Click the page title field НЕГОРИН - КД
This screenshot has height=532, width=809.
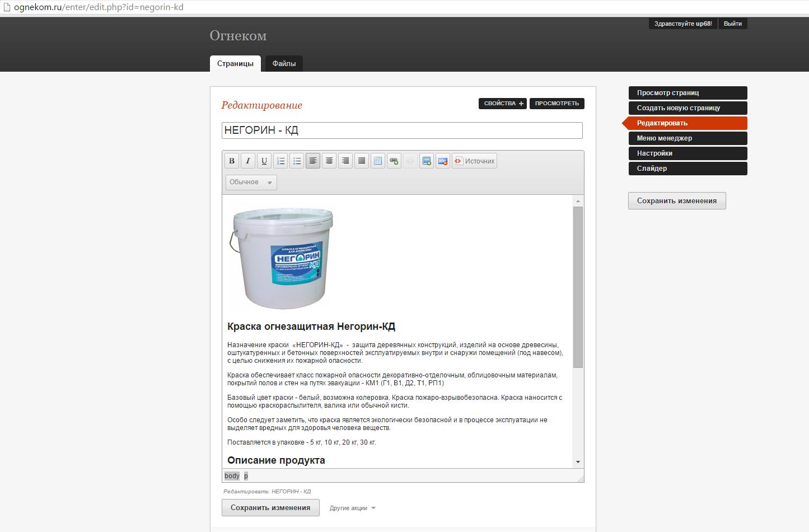tap(402, 130)
